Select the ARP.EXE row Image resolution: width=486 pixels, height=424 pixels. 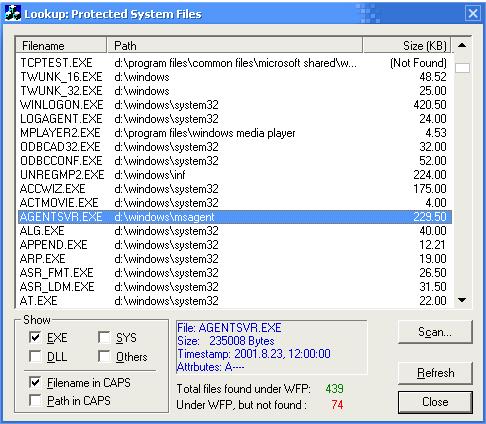(235, 259)
